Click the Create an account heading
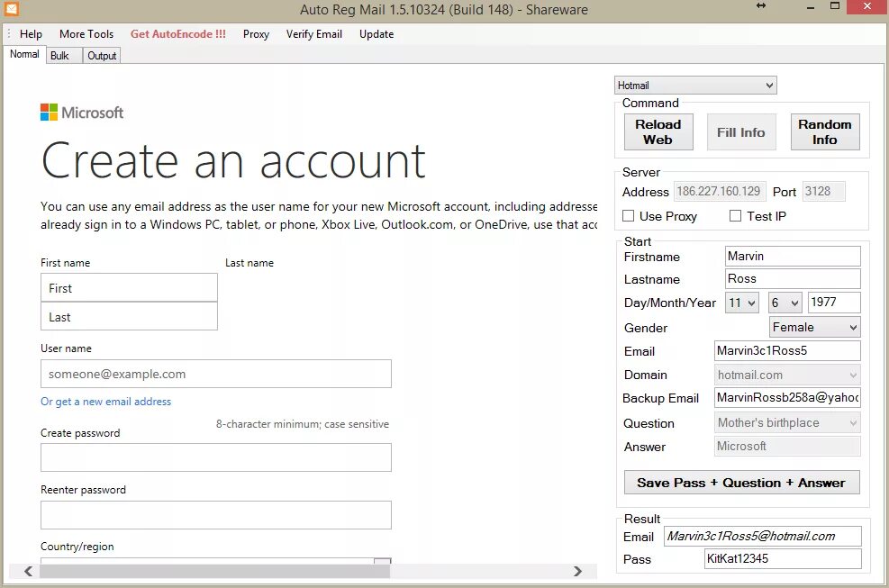889x588 pixels. click(x=233, y=161)
